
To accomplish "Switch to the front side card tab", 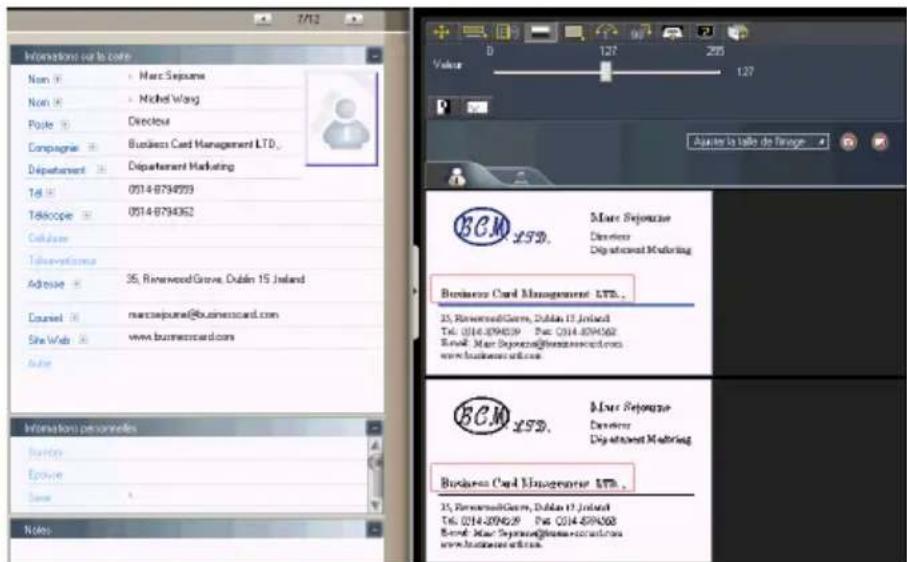I will pos(457,176).
